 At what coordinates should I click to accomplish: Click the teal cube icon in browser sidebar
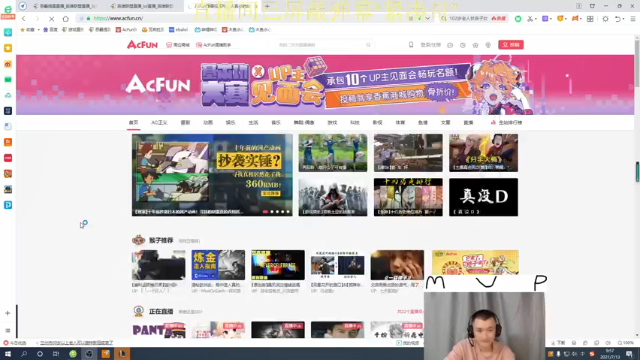pyautogui.click(x=8, y=33)
